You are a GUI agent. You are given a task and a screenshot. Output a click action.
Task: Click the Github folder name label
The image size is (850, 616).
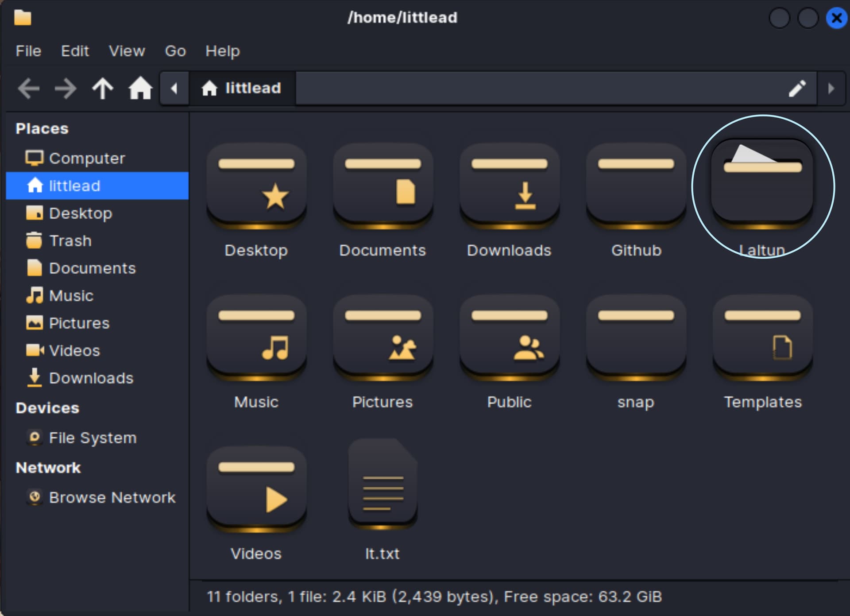pyautogui.click(x=636, y=250)
